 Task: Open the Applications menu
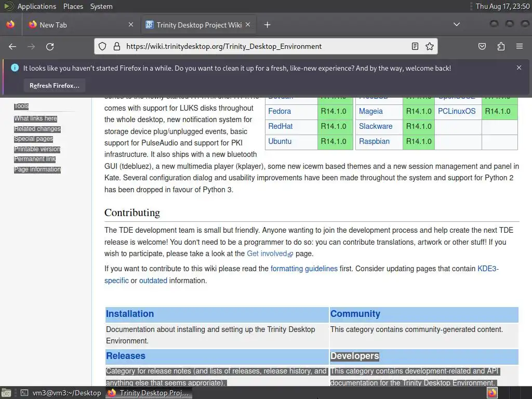coord(37,6)
